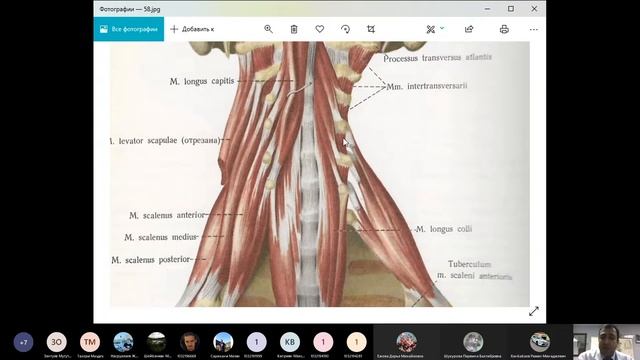Click the 'M. scalenus posterior' label
Viewport: 640px width, 360px height.
[151, 260]
